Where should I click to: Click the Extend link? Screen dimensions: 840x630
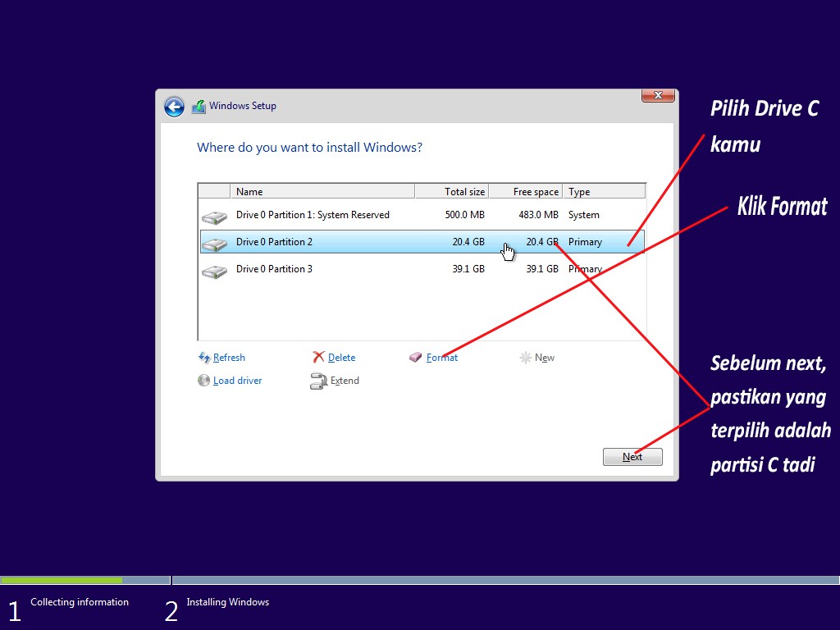coord(345,381)
